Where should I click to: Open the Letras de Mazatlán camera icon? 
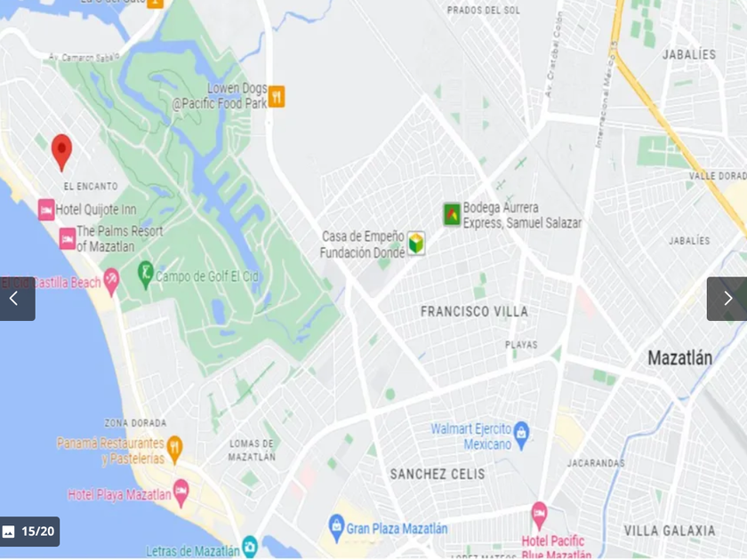coord(250,546)
